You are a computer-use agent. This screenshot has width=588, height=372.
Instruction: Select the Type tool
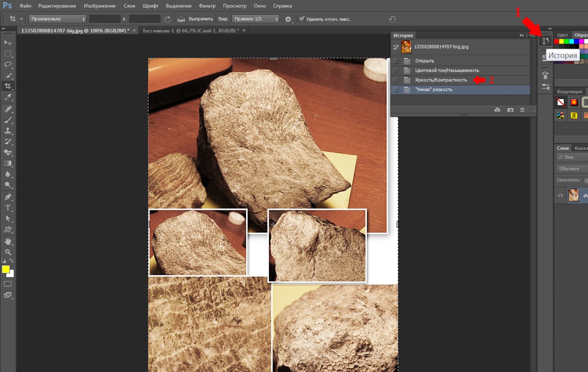coord(8,208)
